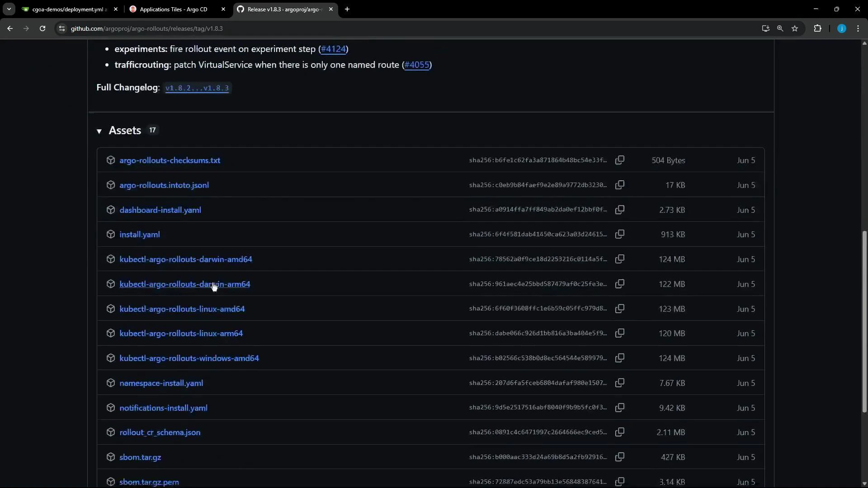Open tab search dropdown

(9, 9)
